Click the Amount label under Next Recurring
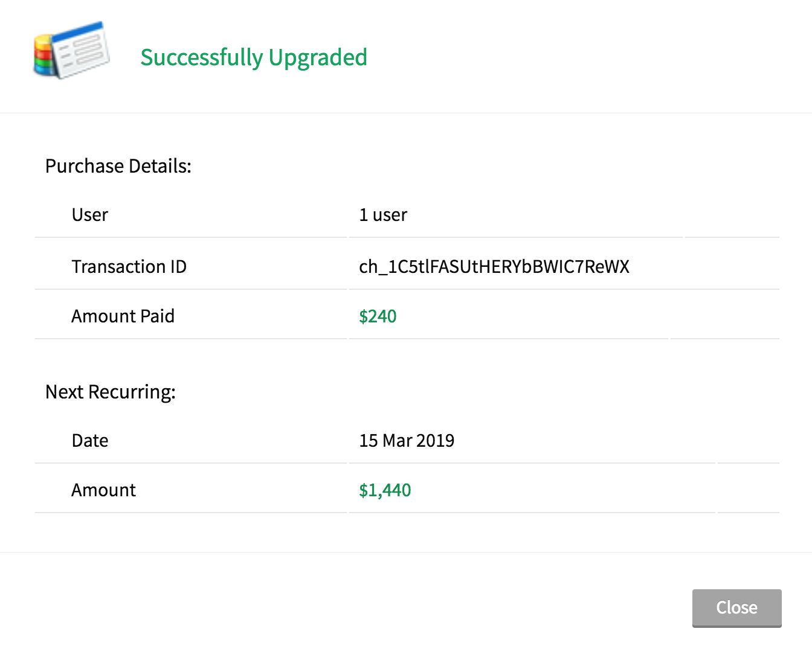 click(x=104, y=490)
